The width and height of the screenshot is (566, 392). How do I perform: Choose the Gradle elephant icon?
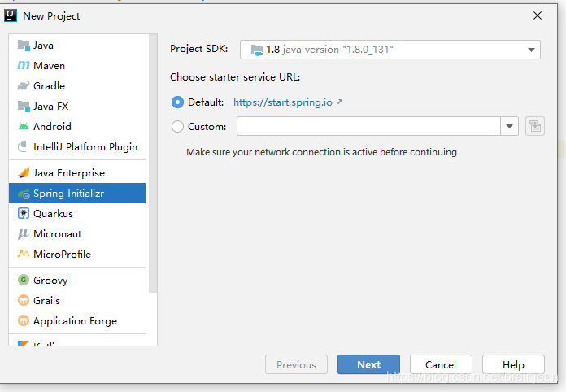click(24, 85)
